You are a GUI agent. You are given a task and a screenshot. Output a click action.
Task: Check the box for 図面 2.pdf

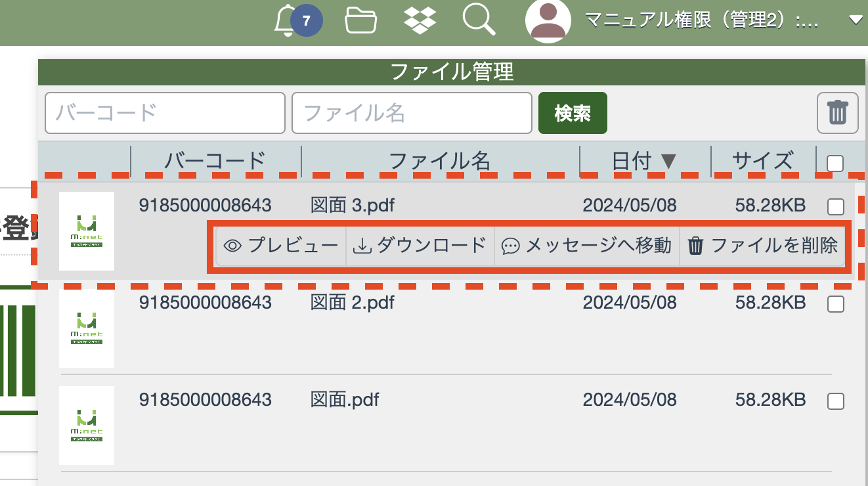(835, 303)
